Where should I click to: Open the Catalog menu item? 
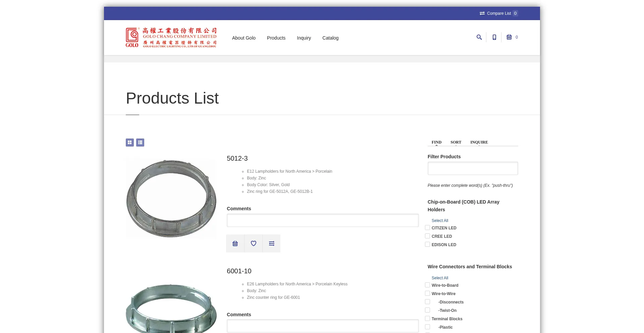(330, 38)
